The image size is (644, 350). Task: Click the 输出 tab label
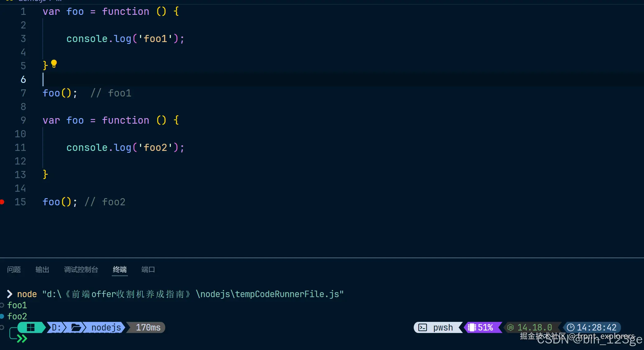click(x=42, y=270)
